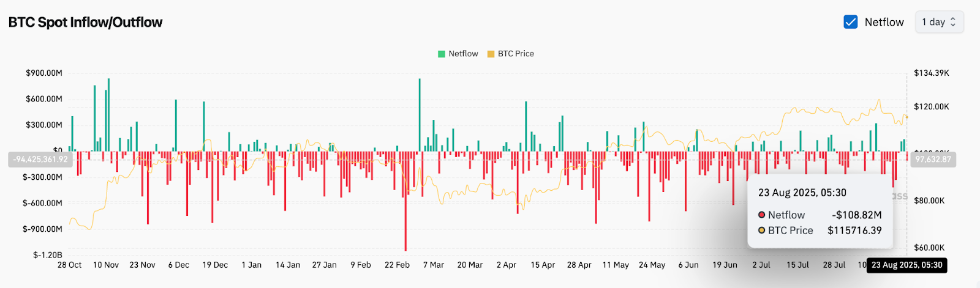Click the 23 Aug 2025, 05:30 crosshair date label
The width and height of the screenshot is (980, 288).
point(907,265)
